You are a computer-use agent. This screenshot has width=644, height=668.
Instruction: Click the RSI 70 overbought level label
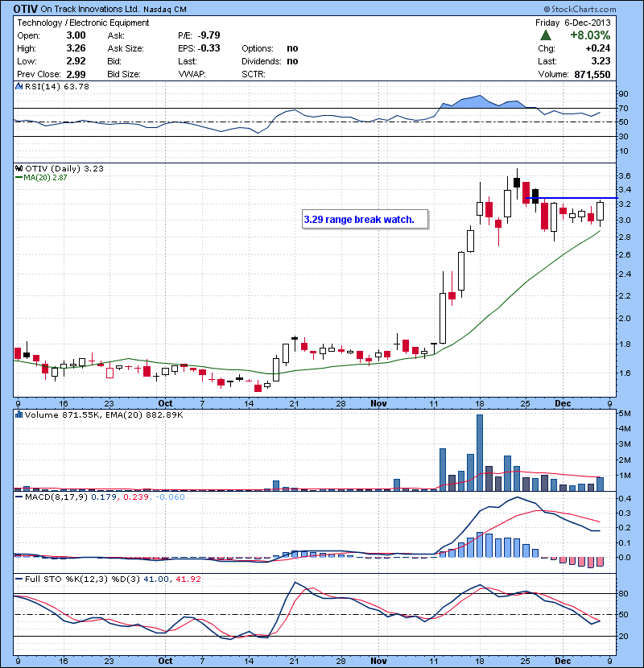(623, 108)
